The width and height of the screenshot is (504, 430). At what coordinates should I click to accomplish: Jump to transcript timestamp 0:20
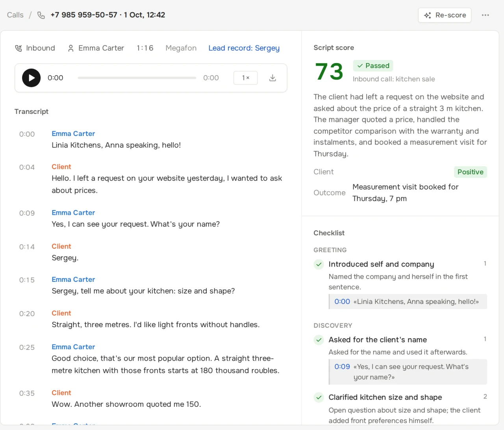pyautogui.click(x=27, y=314)
